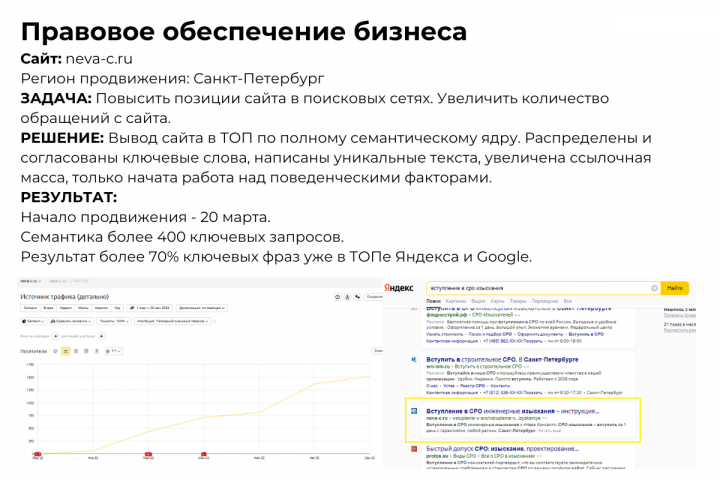Image resolution: width=720 pixels, height=480 pixels.
Task: Click the 'Узнать стоимость' sitelink
Action: tap(444, 334)
